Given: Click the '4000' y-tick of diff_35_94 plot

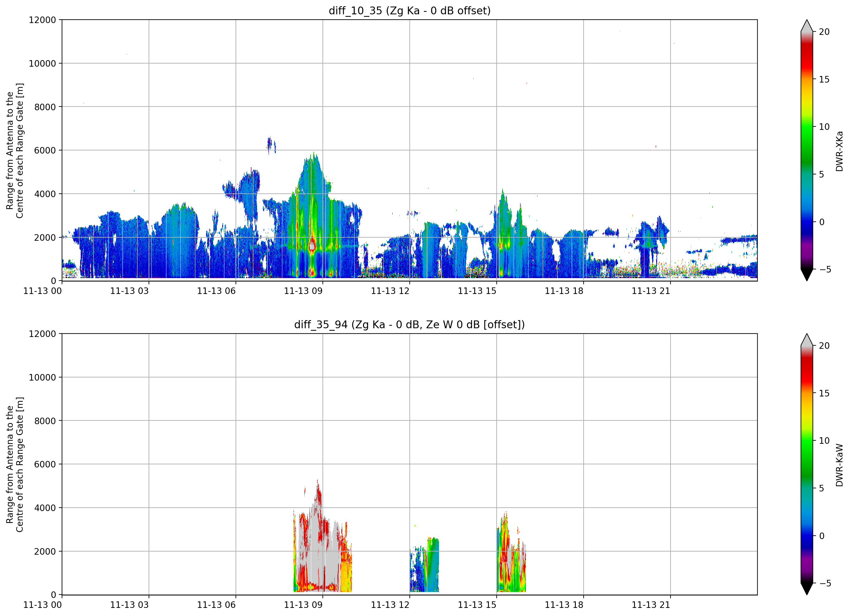Looking at the screenshot, I should click(45, 508).
